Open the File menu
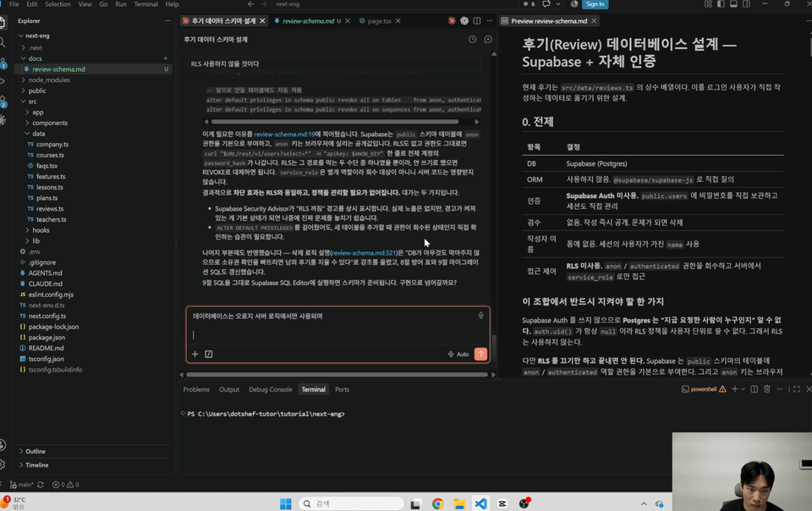The image size is (812, 511). click(14, 4)
